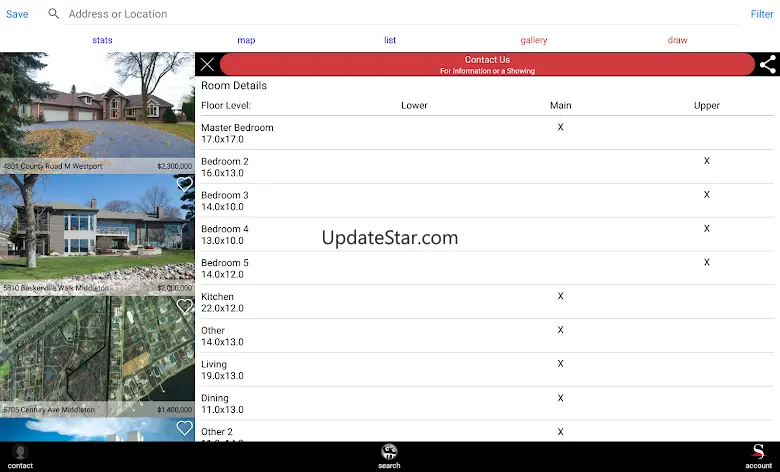Click the Room Details heading
780x472 pixels.
234,86
